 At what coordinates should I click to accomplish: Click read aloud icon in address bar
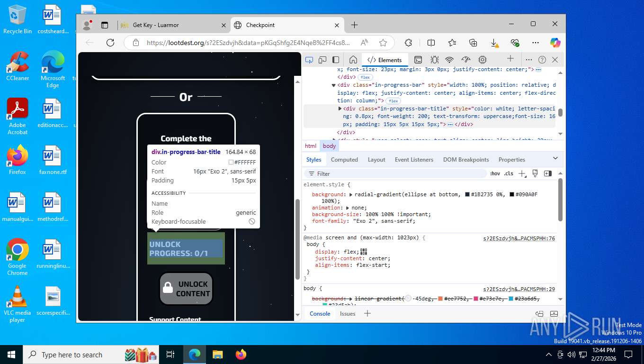pyautogui.click(x=364, y=43)
